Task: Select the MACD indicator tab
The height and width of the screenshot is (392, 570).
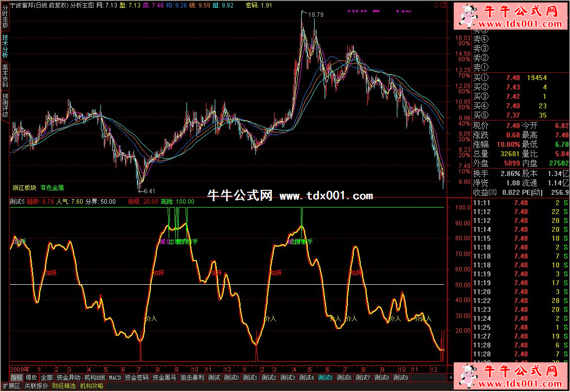Action: tap(115, 378)
